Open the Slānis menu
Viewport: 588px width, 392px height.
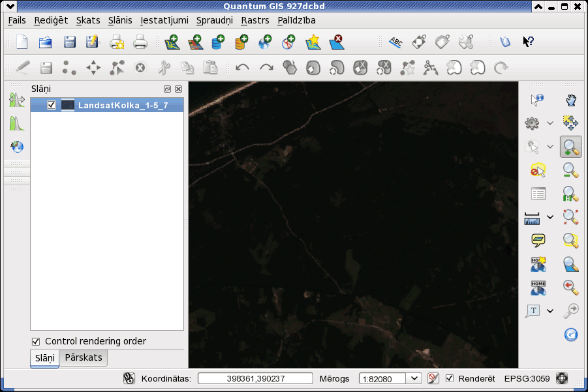point(120,21)
